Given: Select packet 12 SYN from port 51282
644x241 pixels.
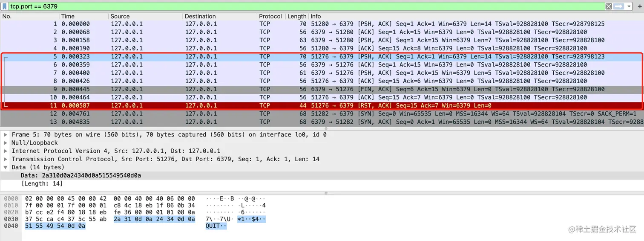Looking at the screenshot, I should click(322, 113).
